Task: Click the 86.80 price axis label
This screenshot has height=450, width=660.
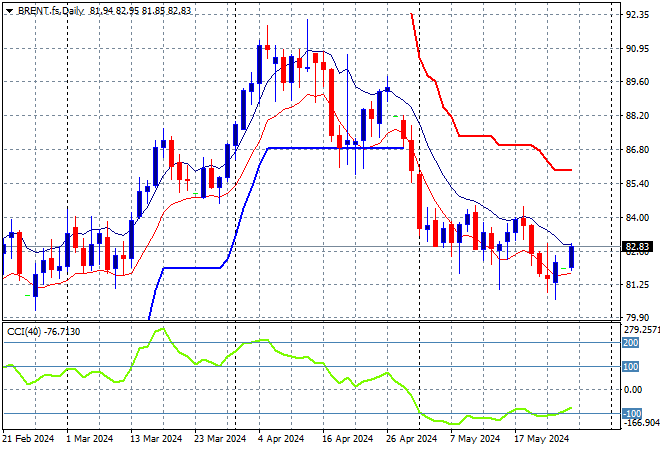Action: 636,150
